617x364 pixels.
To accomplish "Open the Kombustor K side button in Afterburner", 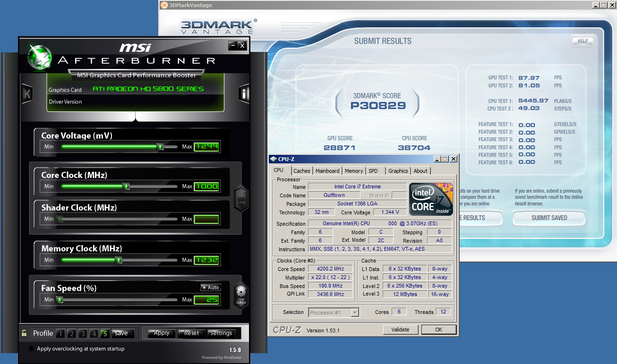I will pyautogui.click(x=27, y=94).
